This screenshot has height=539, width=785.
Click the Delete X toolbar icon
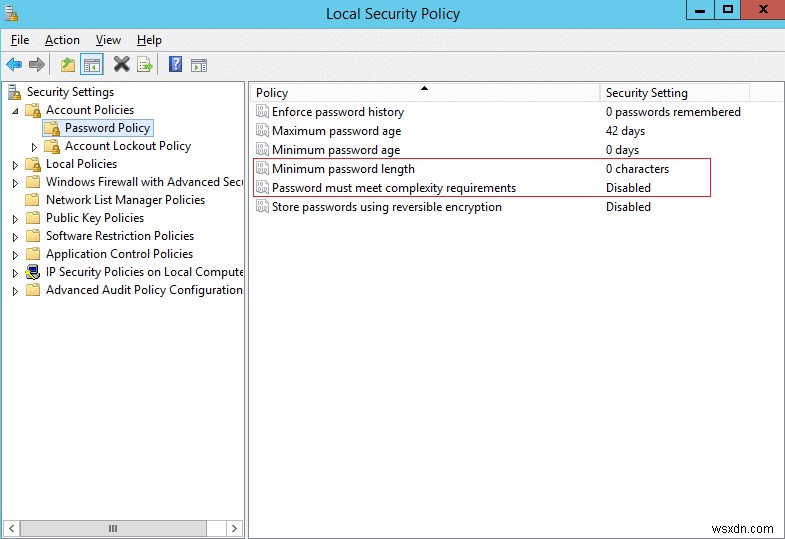(x=121, y=65)
